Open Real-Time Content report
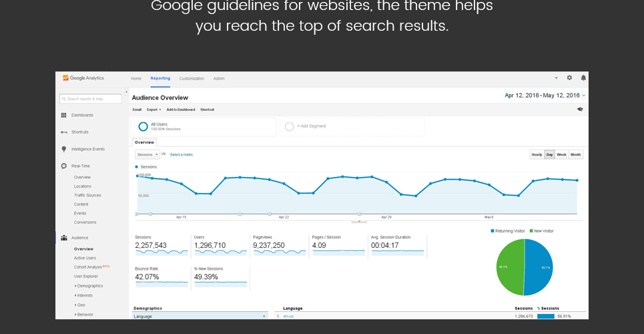This screenshot has width=644, height=334. pyautogui.click(x=81, y=204)
